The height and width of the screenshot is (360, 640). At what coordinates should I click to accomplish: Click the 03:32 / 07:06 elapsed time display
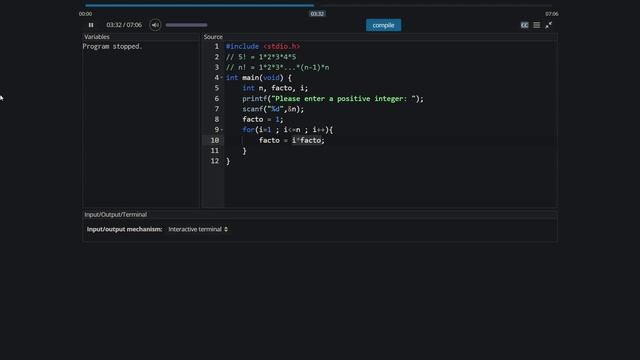(124, 25)
